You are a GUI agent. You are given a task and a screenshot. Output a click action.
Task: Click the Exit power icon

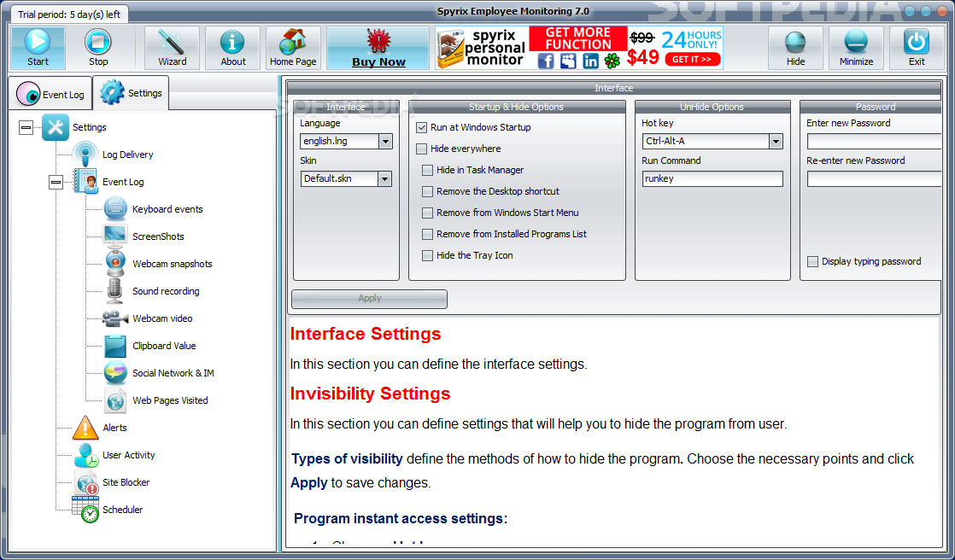[x=917, y=42]
